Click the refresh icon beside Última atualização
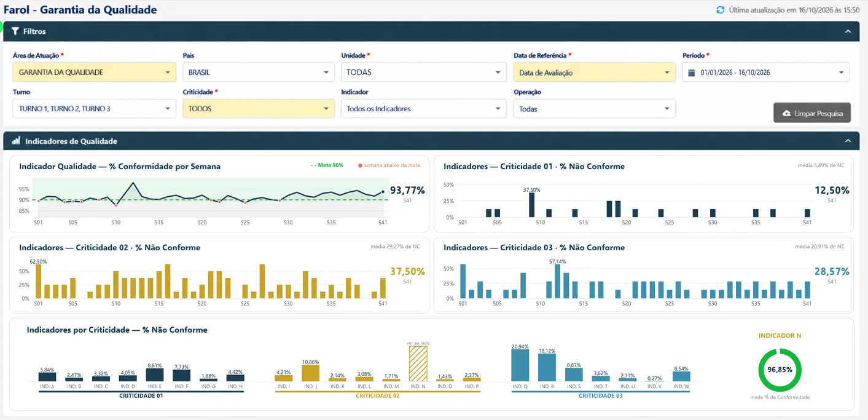The width and height of the screenshot is (868, 420). pos(721,10)
